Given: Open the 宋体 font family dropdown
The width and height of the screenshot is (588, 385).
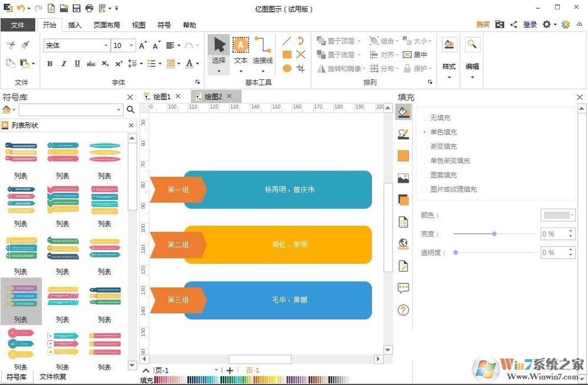Looking at the screenshot, I should tap(105, 45).
